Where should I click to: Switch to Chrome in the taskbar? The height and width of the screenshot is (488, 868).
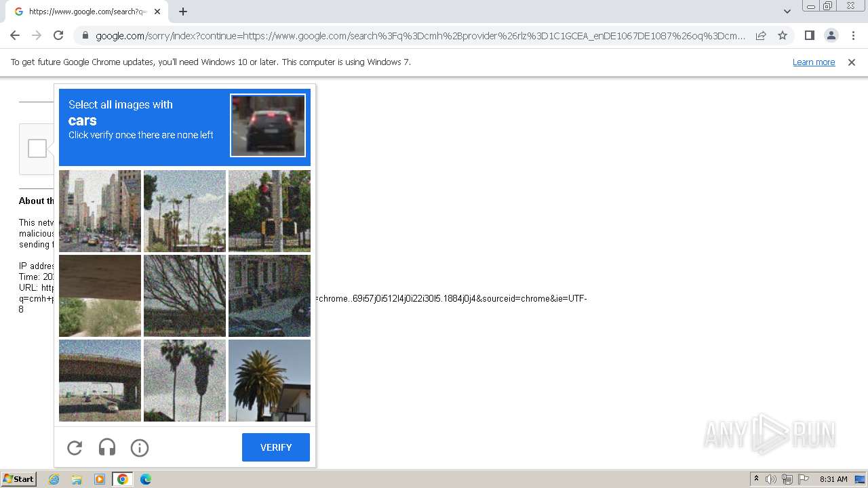pyautogui.click(x=123, y=479)
